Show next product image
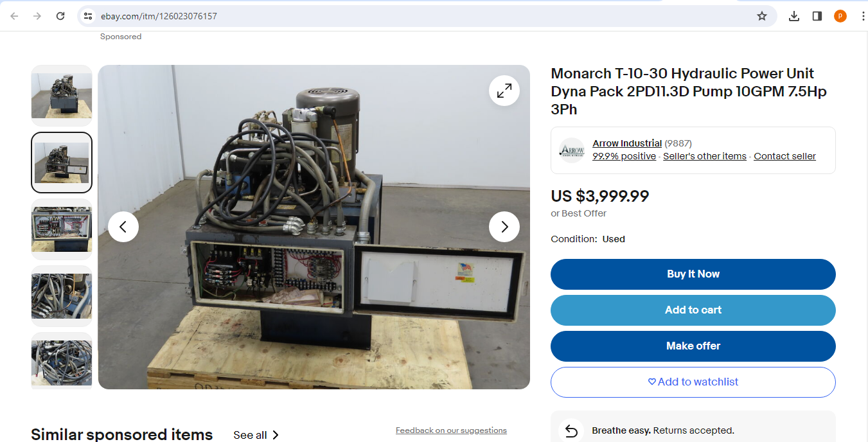This screenshot has height=442, width=868. click(x=504, y=227)
